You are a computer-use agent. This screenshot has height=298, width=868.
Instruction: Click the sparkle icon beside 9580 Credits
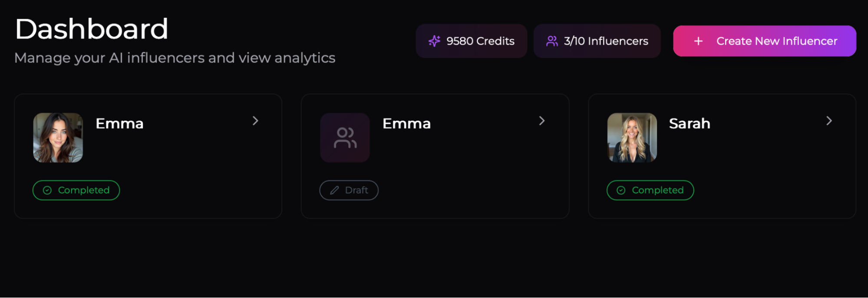pyautogui.click(x=434, y=41)
